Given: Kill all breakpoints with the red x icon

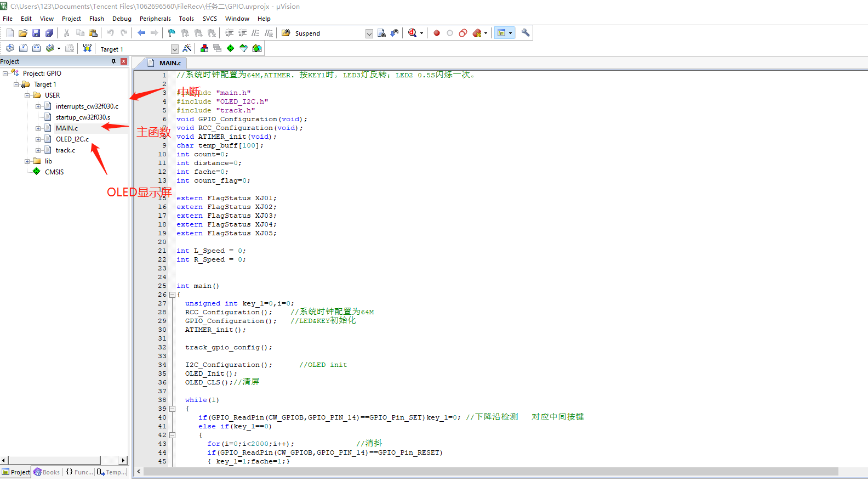Looking at the screenshot, I should (477, 33).
